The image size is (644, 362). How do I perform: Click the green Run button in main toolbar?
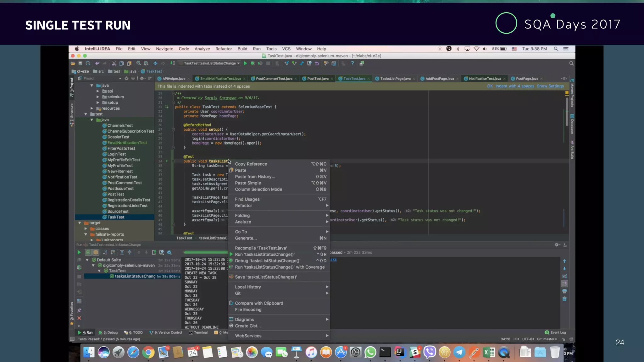point(245,63)
